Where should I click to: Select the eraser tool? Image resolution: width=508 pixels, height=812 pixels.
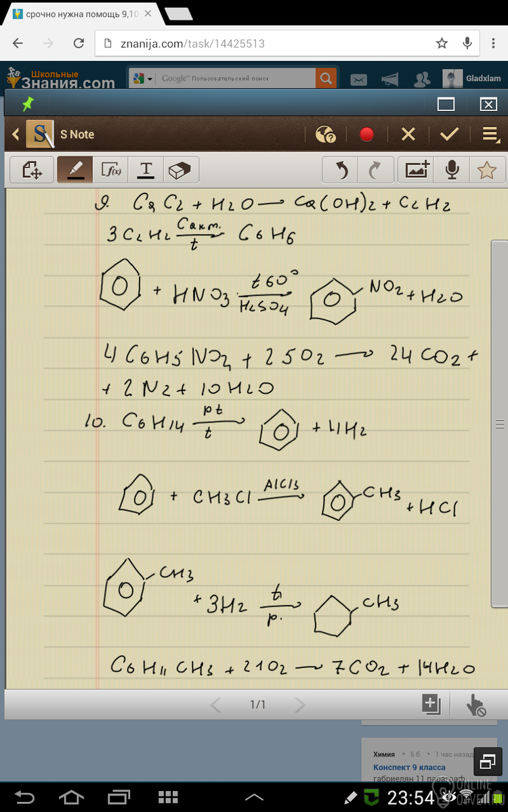pos(181,170)
